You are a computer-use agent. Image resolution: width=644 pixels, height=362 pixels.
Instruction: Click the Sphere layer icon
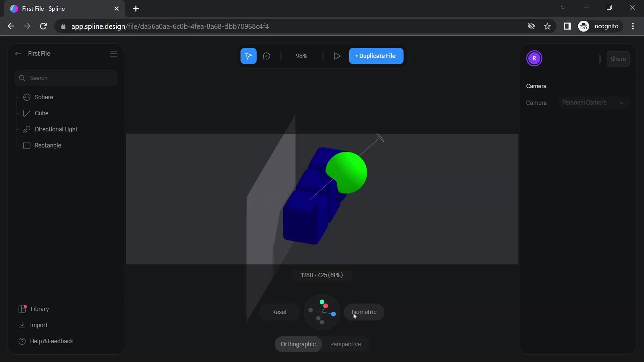click(x=27, y=97)
